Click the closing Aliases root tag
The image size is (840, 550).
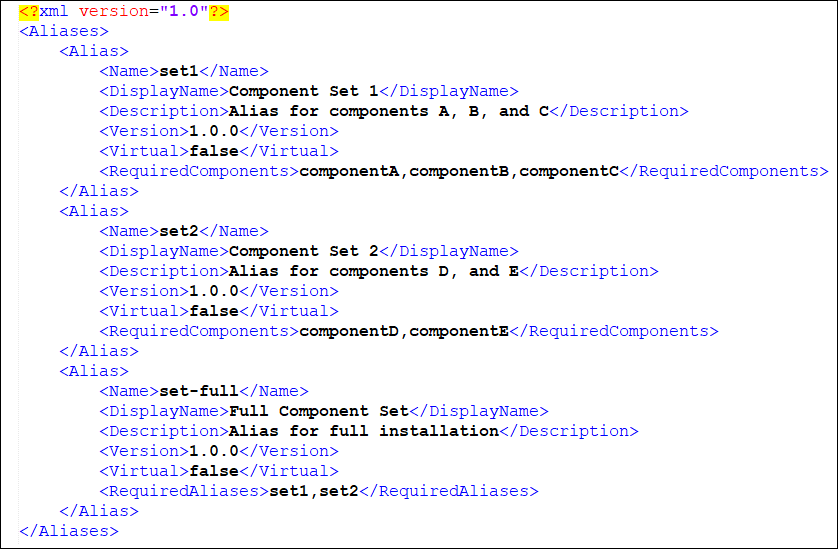[x=68, y=531]
